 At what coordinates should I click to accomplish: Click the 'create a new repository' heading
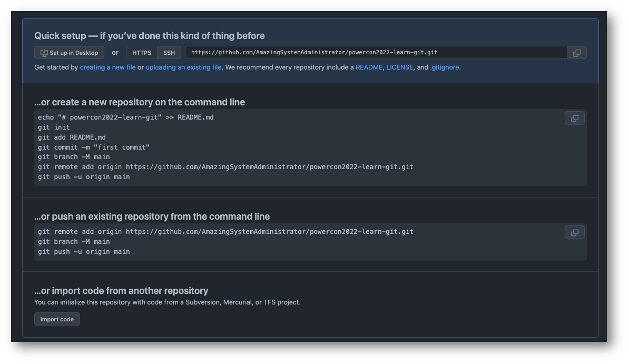click(140, 102)
